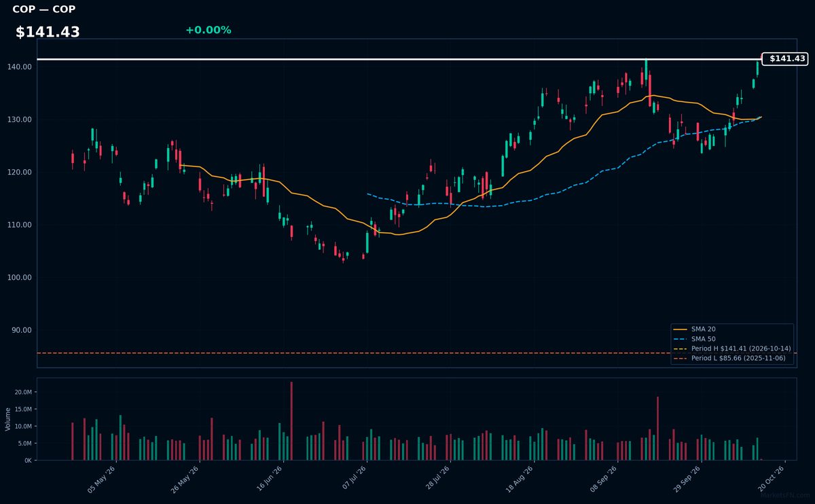Click the 130.00 price axis label
The height and width of the screenshot is (504, 815).
pos(20,120)
